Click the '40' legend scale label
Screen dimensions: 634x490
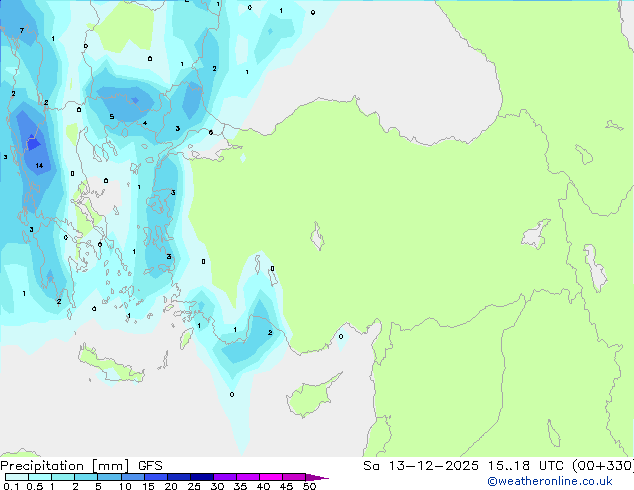(x=263, y=486)
